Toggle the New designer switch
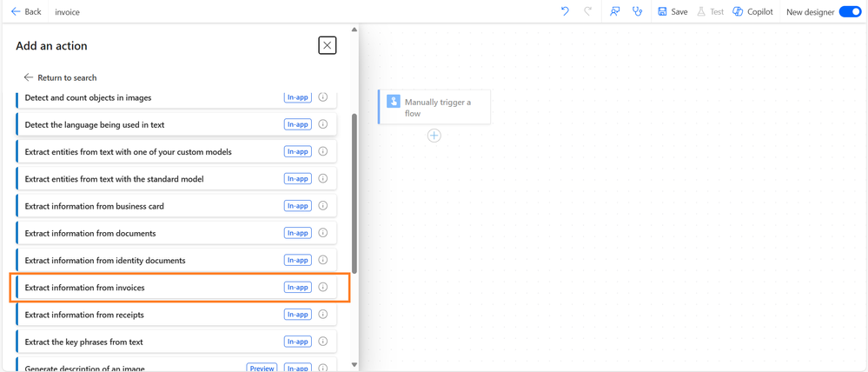 tap(850, 11)
